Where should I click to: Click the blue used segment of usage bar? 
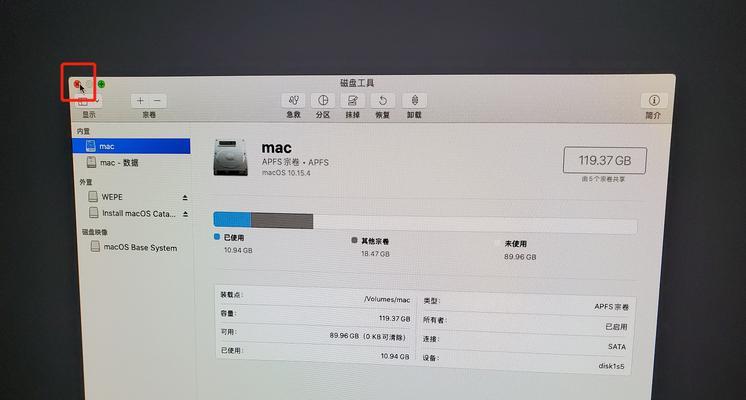[x=232, y=220]
